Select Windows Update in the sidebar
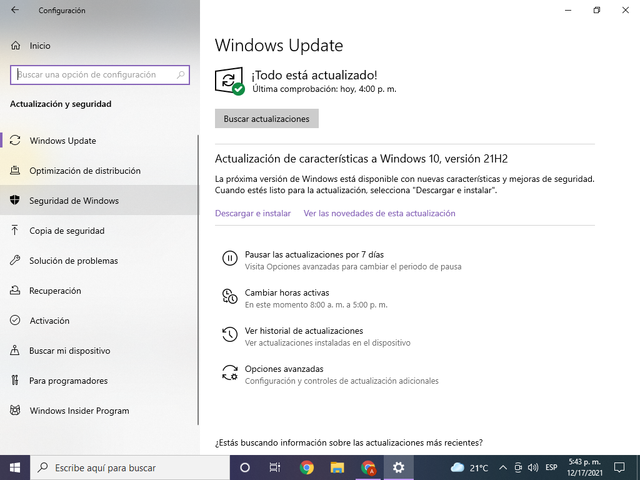640x480 pixels. [x=99, y=140]
